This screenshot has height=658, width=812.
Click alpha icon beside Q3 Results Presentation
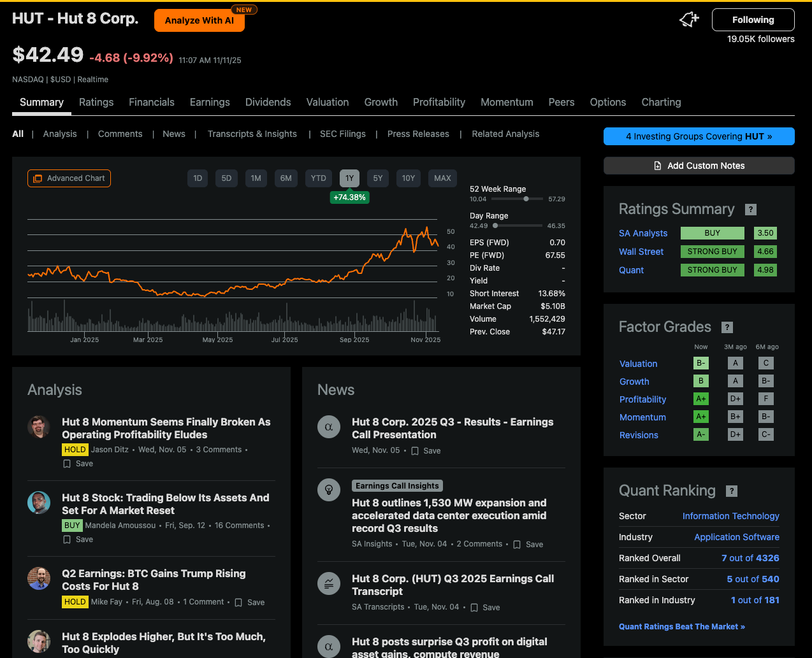click(x=329, y=427)
